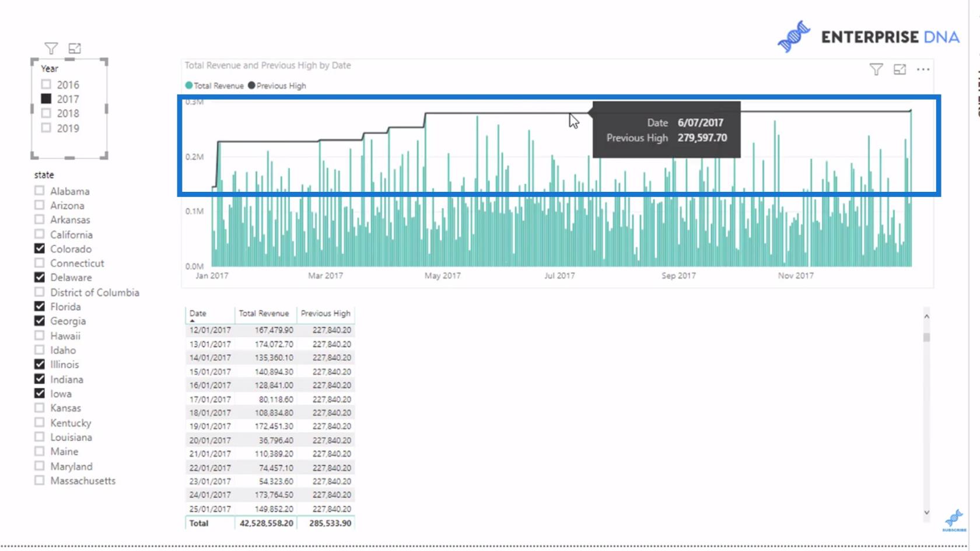Click the May 2017 axis label
Image resolution: width=980 pixels, height=551 pixels.
(442, 275)
